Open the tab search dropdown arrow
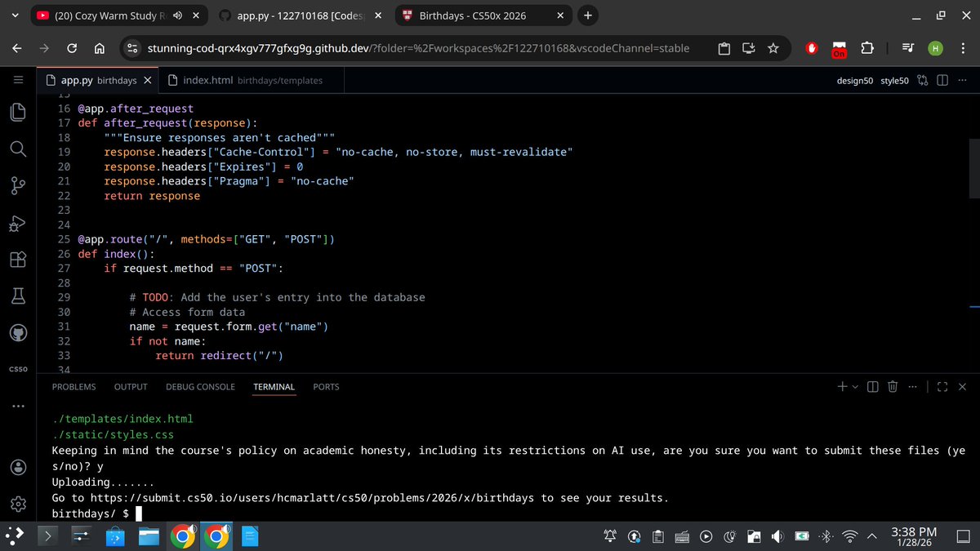The image size is (980, 551). coord(14,15)
